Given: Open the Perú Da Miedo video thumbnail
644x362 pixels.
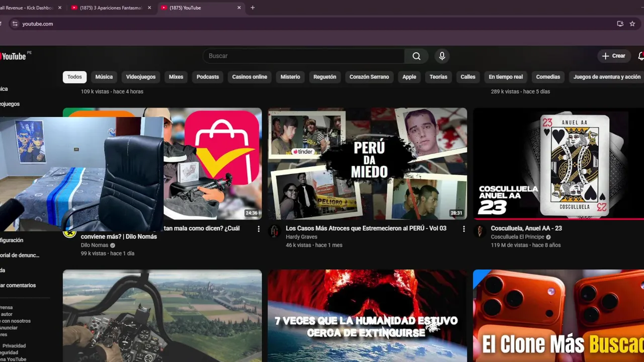Looking at the screenshot, I should click(x=367, y=163).
